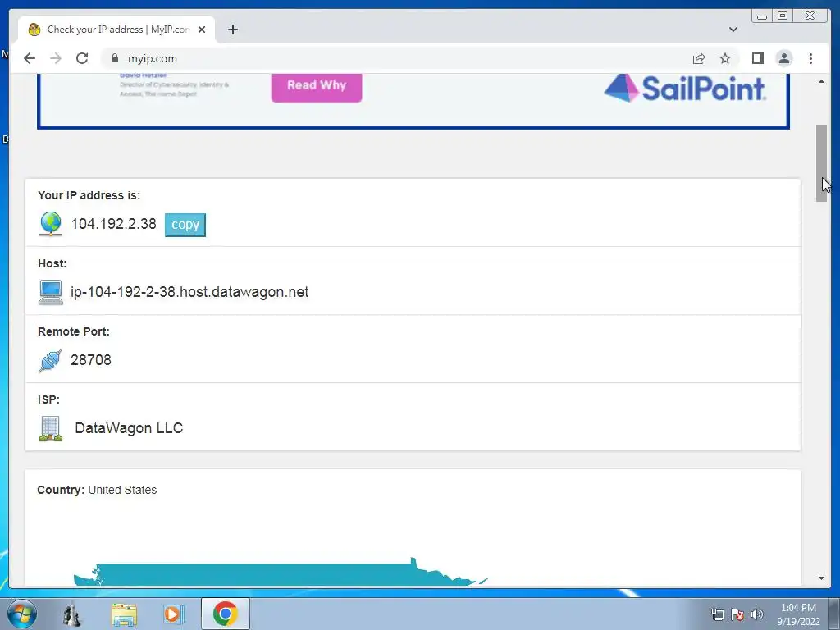Viewport: 840px width, 630px height.
Task: Select the IP text 104.192.2.38
Action: (113, 224)
